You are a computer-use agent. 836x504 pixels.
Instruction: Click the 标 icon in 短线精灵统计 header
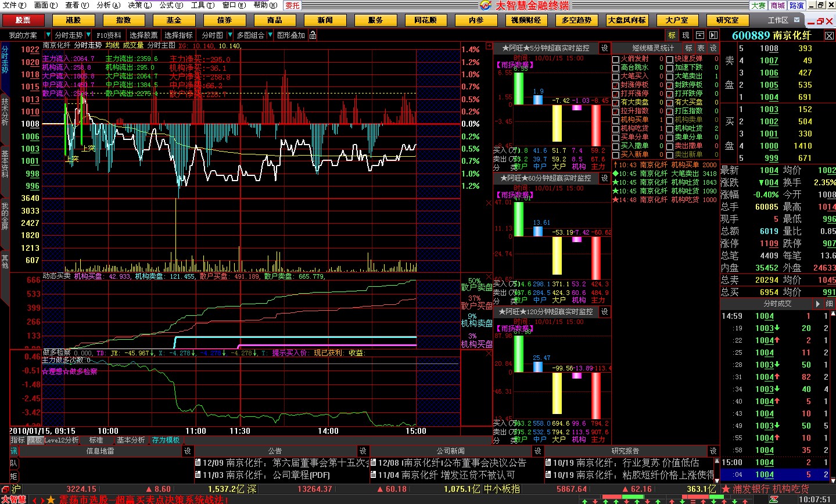click(689, 48)
